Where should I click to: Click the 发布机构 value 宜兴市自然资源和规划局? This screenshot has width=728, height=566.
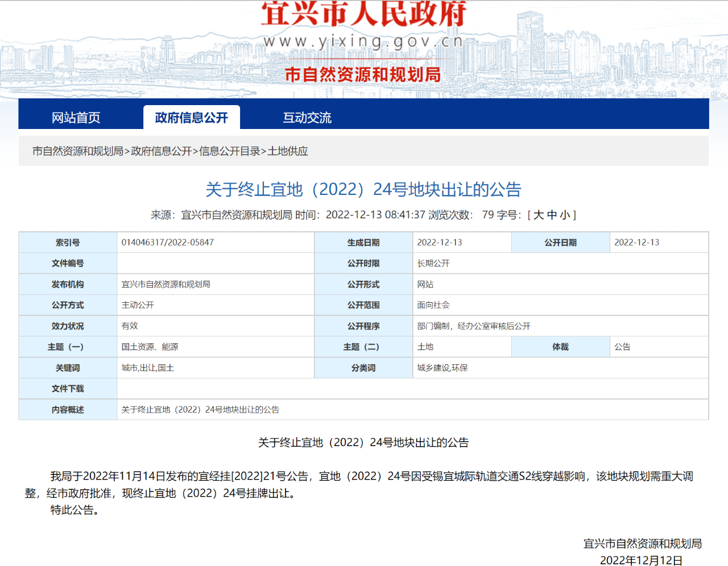(x=166, y=284)
